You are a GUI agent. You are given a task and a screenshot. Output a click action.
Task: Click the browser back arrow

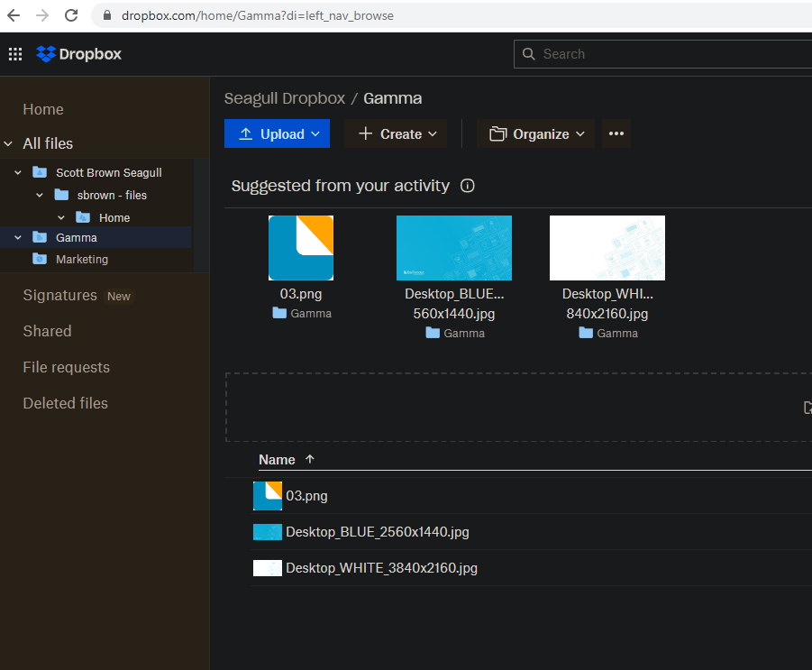[14, 15]
